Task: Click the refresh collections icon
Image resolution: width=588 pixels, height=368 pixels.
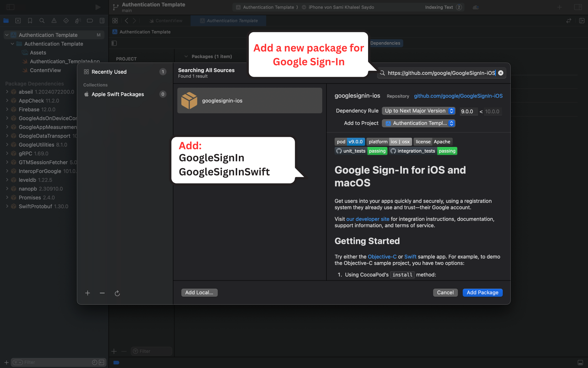Action: pyautogui.click(x=117, y=293)
